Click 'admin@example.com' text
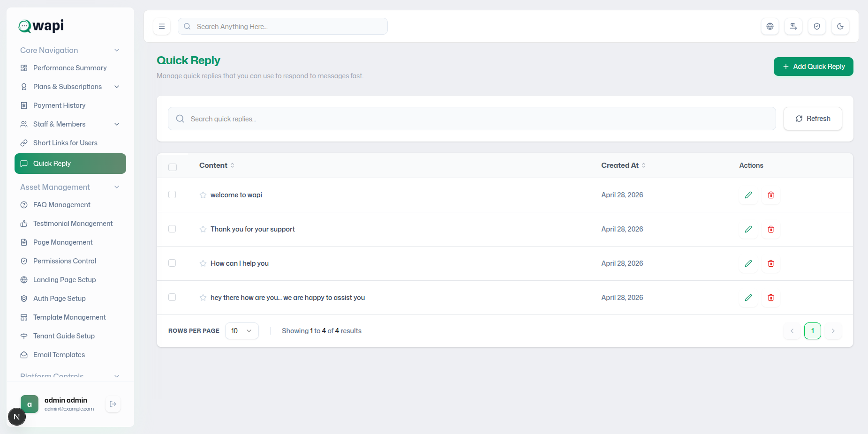This screenshot has height=434, width=868. click(x=69, y=409)
